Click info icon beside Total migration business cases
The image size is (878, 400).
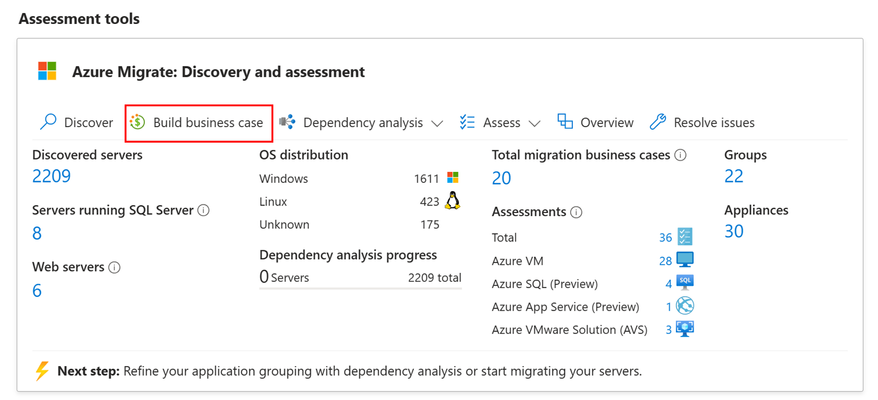[681, 155]
